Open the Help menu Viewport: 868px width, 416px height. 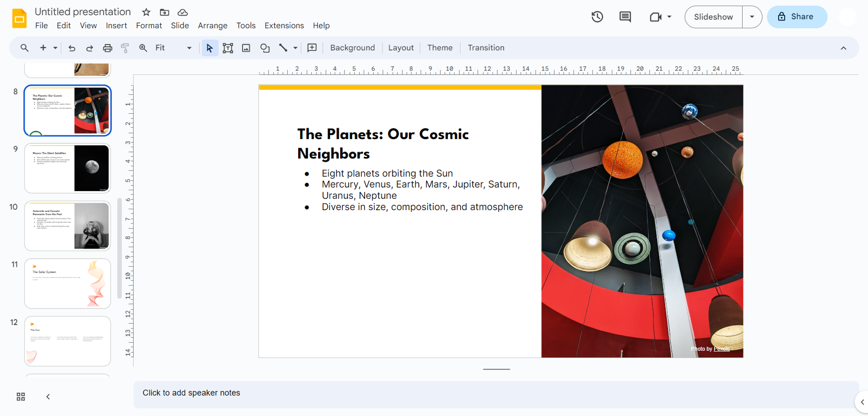click(321, 26)
